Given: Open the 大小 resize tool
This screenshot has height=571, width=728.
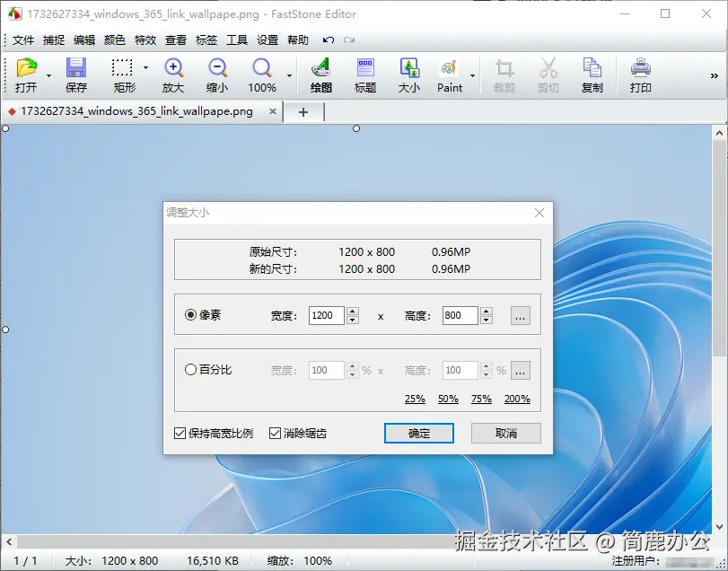Looking at the screenshot, I should [409, 75].
